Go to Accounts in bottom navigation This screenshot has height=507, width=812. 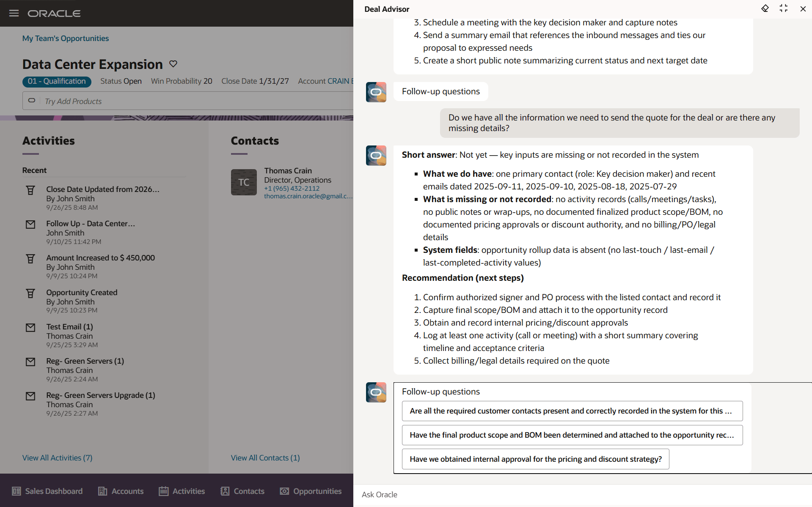(121, 491)
